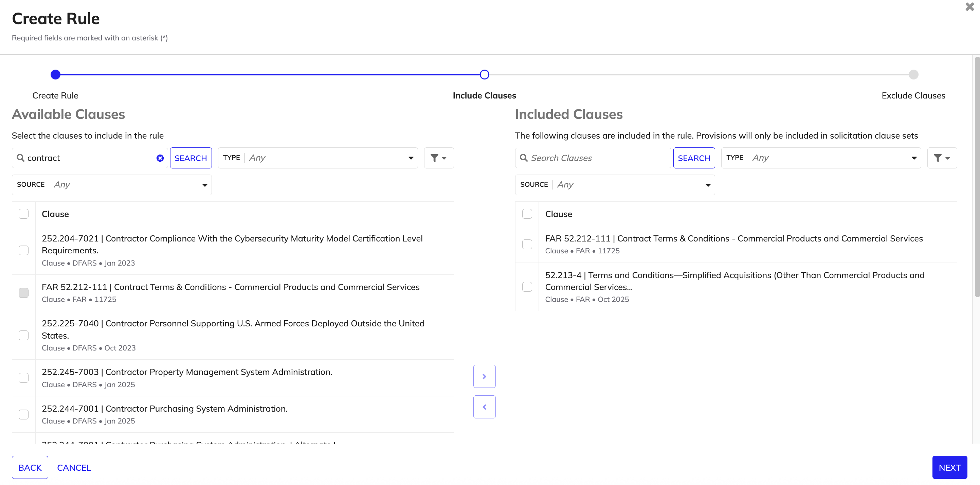
Task: Check included clause 52.213-4 Terms and Conditions
Action: 527,287
